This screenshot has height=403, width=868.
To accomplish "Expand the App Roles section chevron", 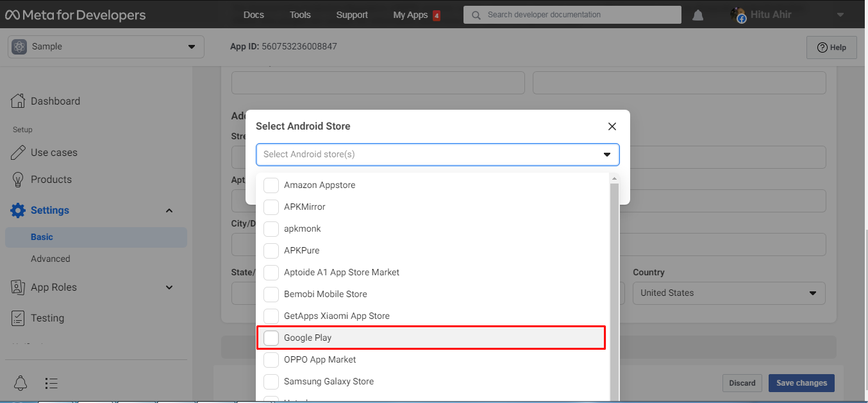I will 169,287.
